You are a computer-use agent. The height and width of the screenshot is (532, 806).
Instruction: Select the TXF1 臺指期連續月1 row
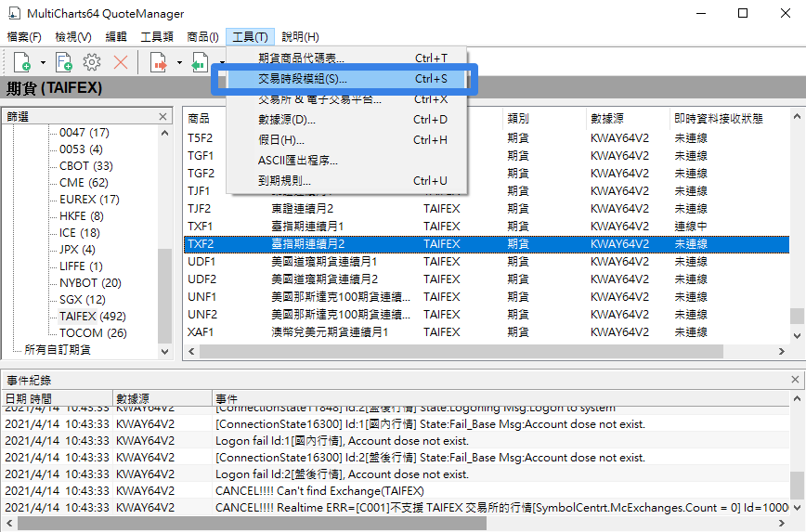pos(487,227)
